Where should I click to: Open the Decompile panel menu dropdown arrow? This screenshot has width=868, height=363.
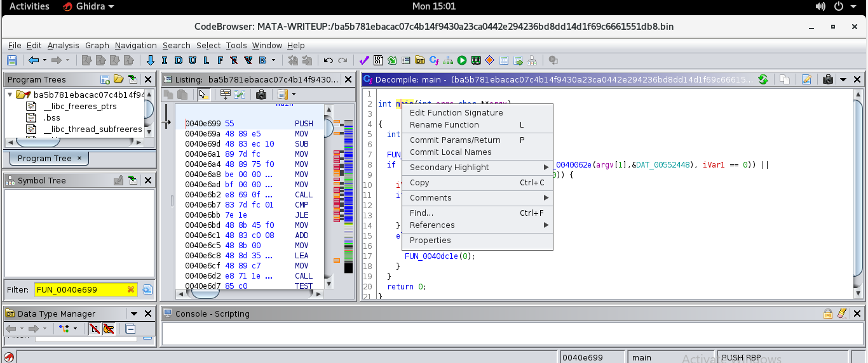[x=843, y=79]
